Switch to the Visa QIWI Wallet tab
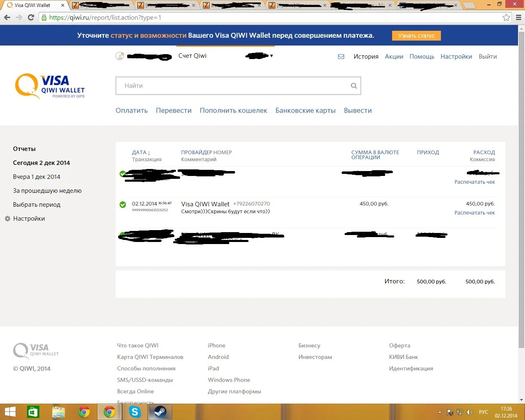 point(35,5)
